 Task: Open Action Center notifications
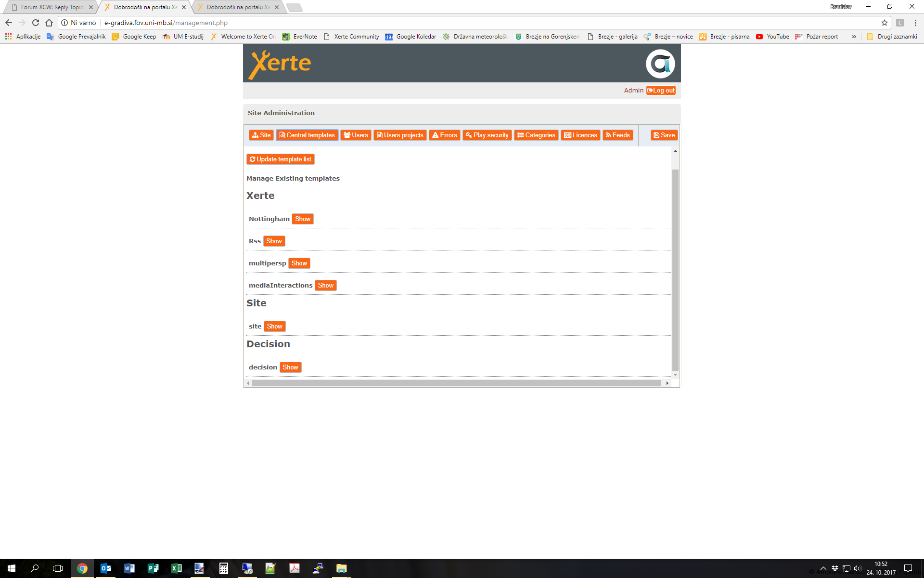[908, 568]
